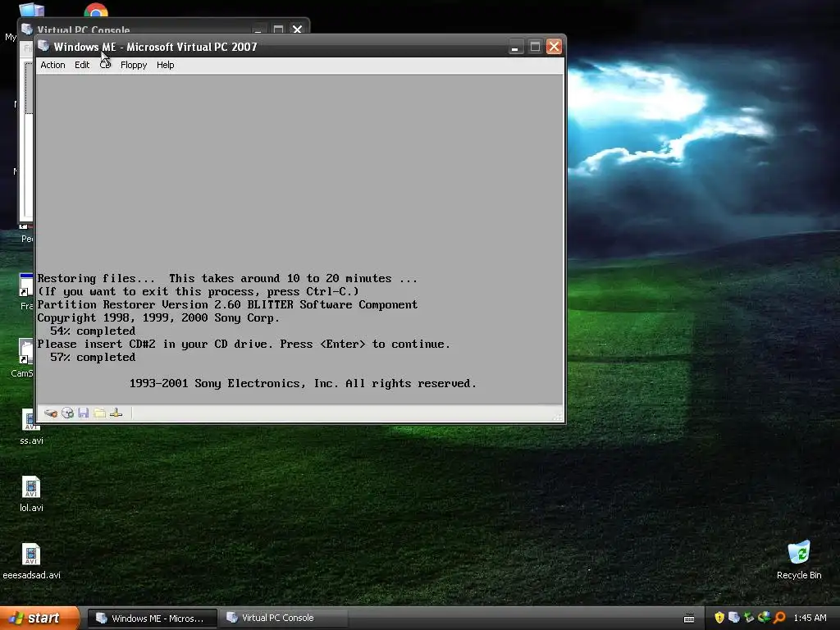Screen dimensions: 840x630
Task: Click the Internet Download Manager globe tray icon
Action: coord(764,618)
